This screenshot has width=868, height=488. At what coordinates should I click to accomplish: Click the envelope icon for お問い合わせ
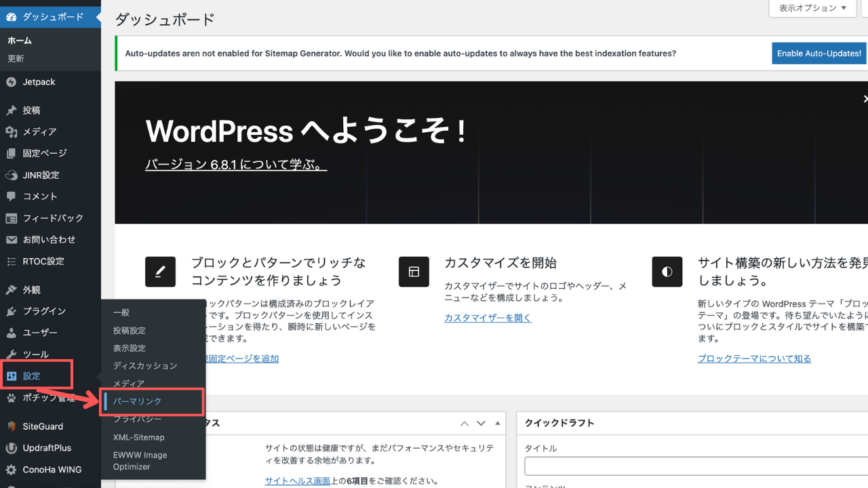11,240
